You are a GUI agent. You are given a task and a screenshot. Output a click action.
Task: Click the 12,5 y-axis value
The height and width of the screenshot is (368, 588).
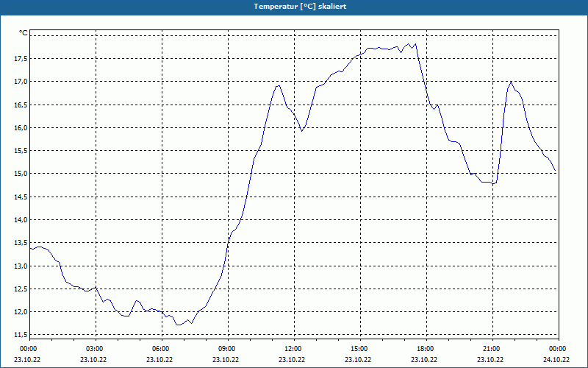[21, 289]
